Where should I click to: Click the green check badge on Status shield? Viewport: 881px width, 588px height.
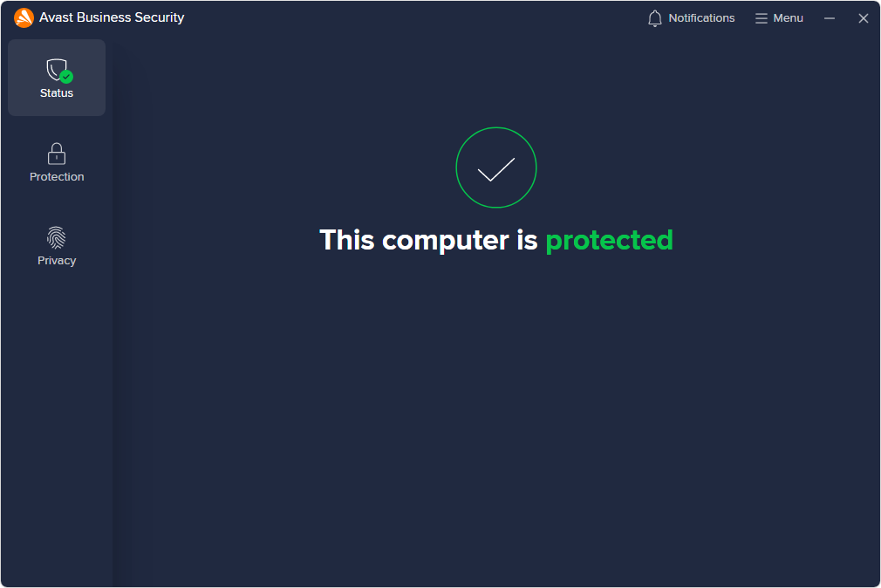(x=66, y=77)
